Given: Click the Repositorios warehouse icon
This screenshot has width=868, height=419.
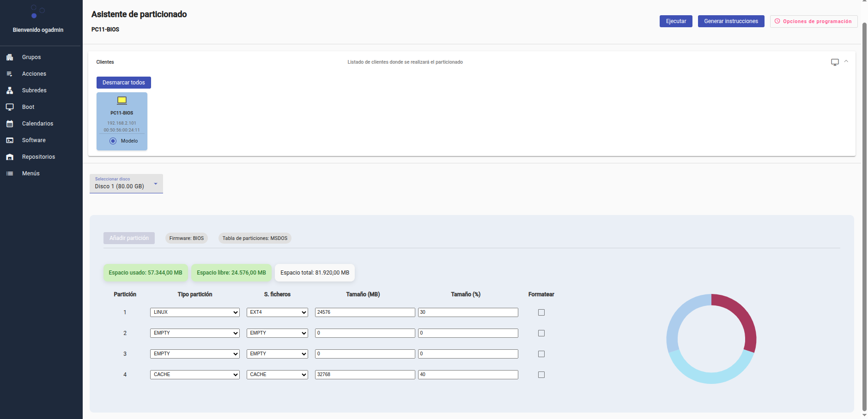Looking at the screenshot, I should [10, 157].
